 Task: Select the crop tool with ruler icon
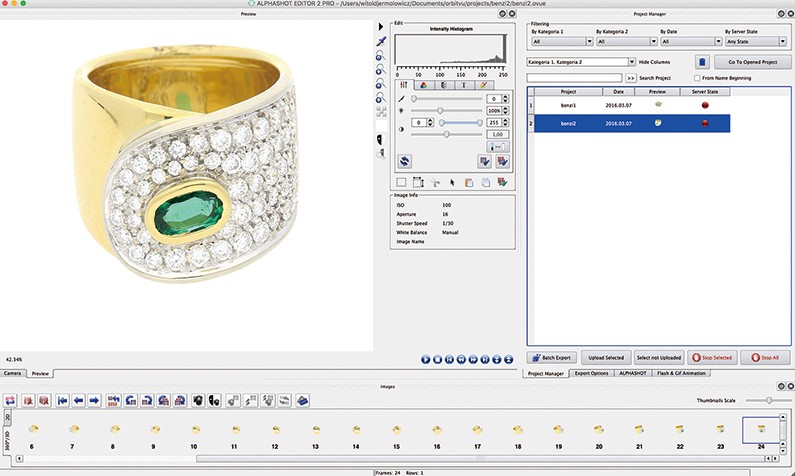418,182
